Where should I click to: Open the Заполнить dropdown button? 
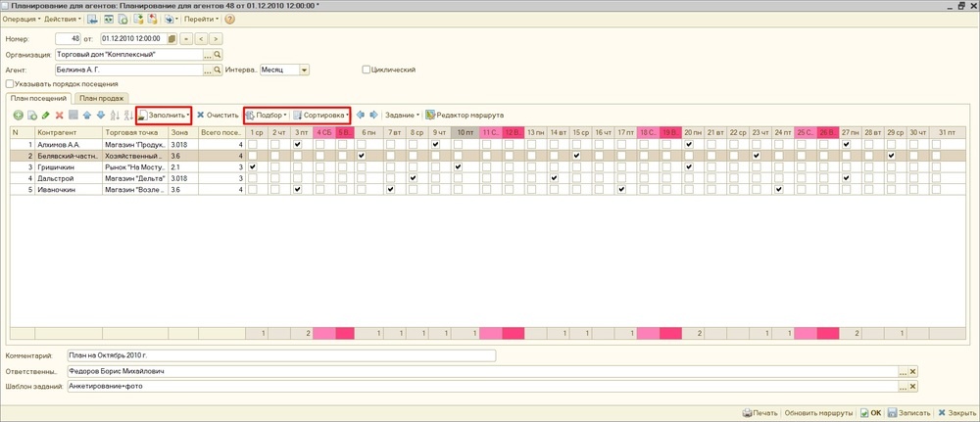coord(164,116)
